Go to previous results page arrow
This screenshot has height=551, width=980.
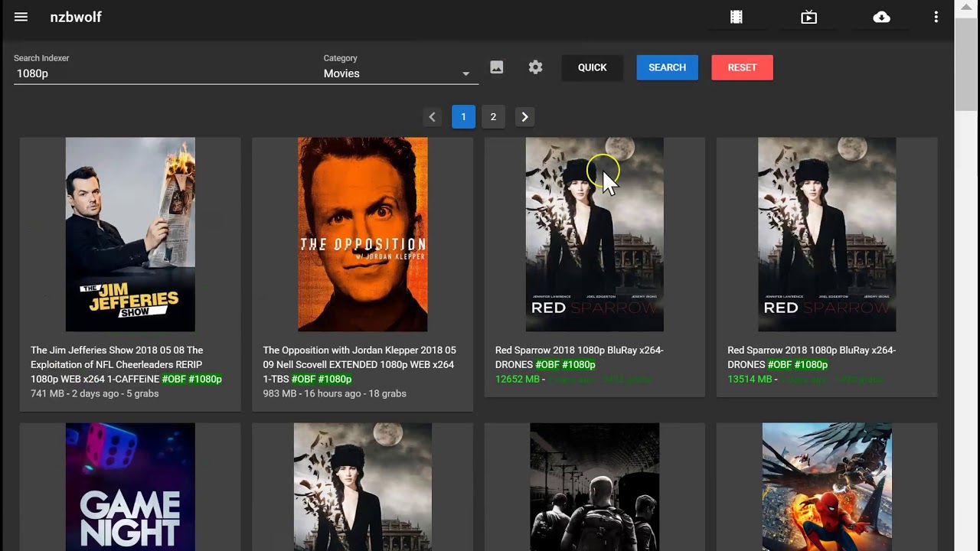(432, 117)
